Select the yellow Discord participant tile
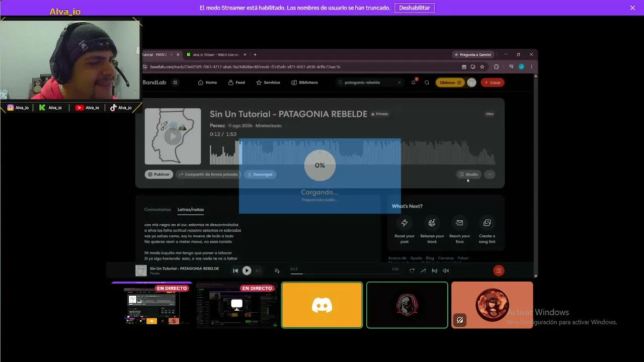Screen dimensions: 644x362 pos(322,305)
